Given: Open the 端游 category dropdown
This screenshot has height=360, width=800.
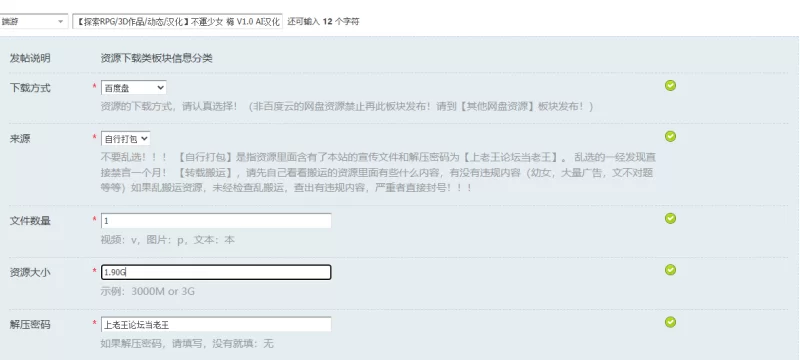Looking at the screenshot, I should [34, 21].
